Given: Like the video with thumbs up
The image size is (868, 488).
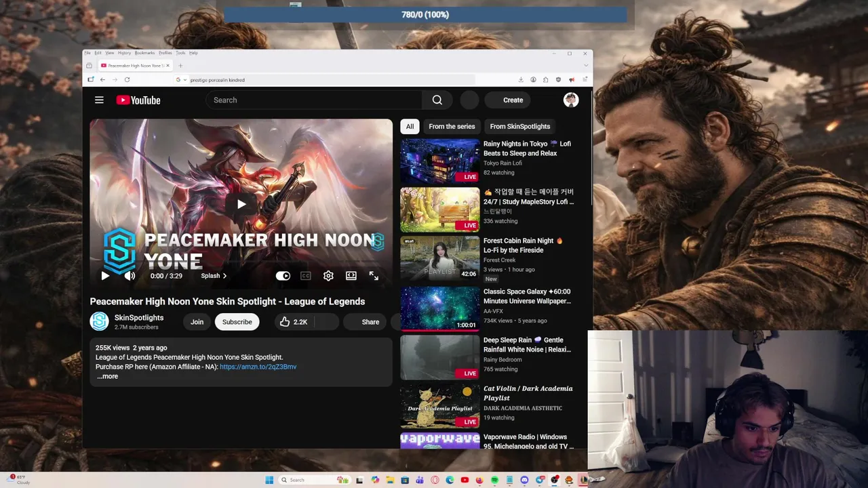Looking at the screenshot, I should click(294, 322).
